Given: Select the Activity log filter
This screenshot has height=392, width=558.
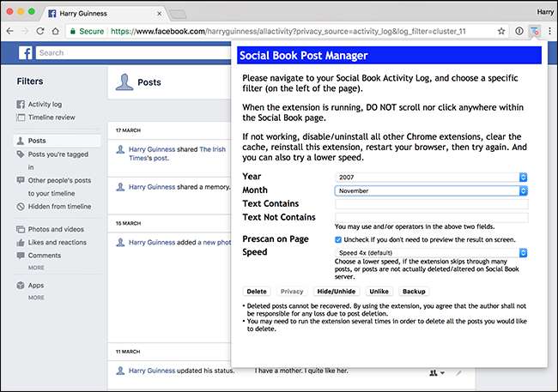Looking at the screenshot, I should pos(45,104).
